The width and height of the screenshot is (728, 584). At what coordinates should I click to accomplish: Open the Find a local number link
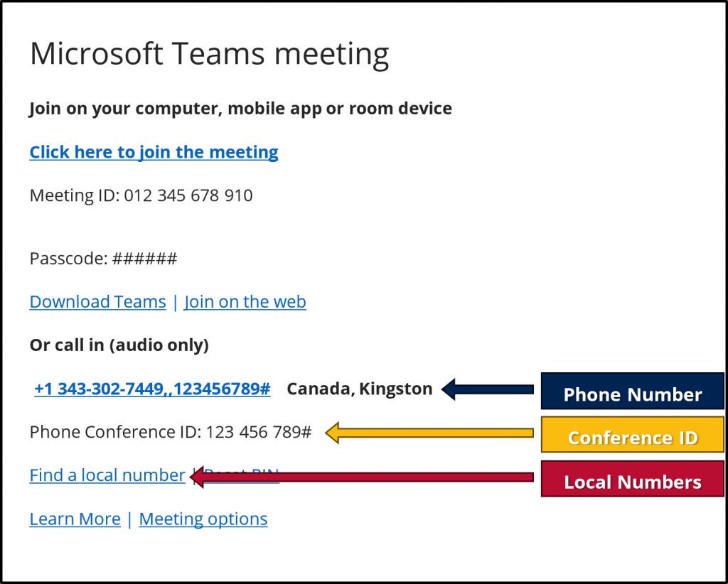tap(107, 475)
